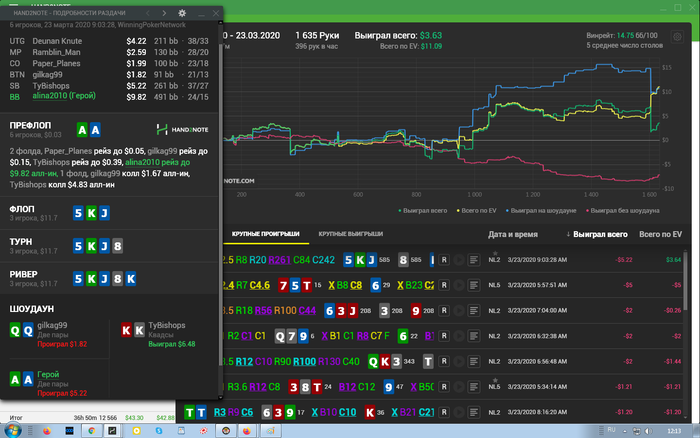Select the -$0.26 EV cell
700x438 pixels.
point(673,310)
